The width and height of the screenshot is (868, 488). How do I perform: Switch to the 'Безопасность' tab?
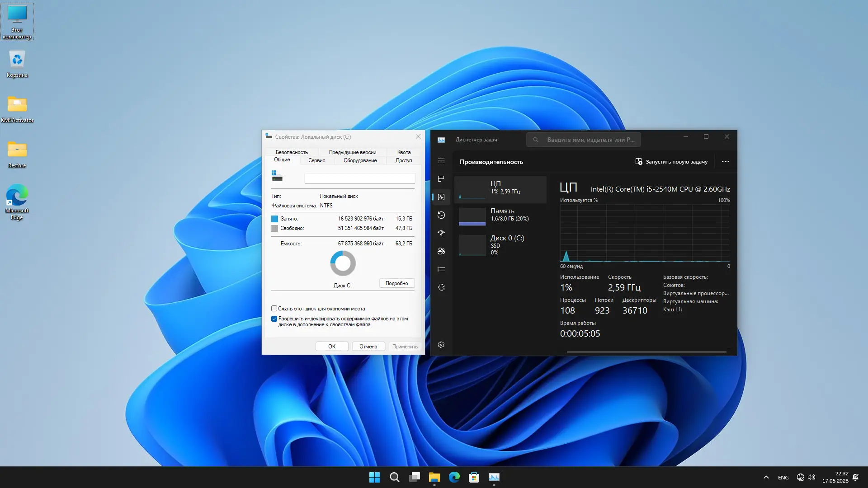292,152
